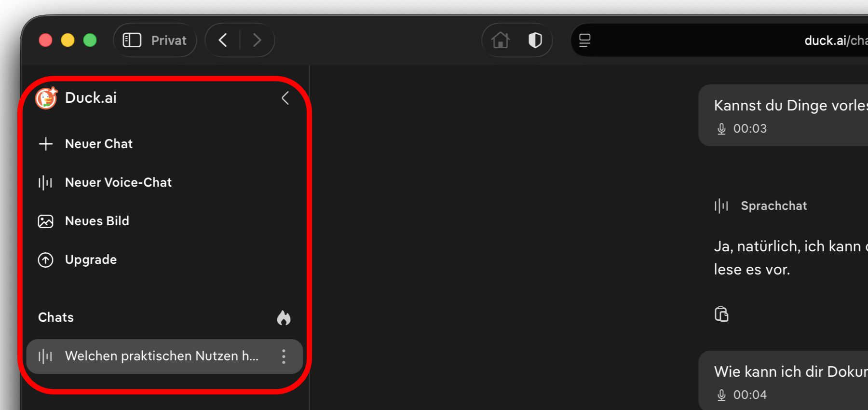Open Neuer Voice-Chat
The image size is (868, 410).
(118, 182)
